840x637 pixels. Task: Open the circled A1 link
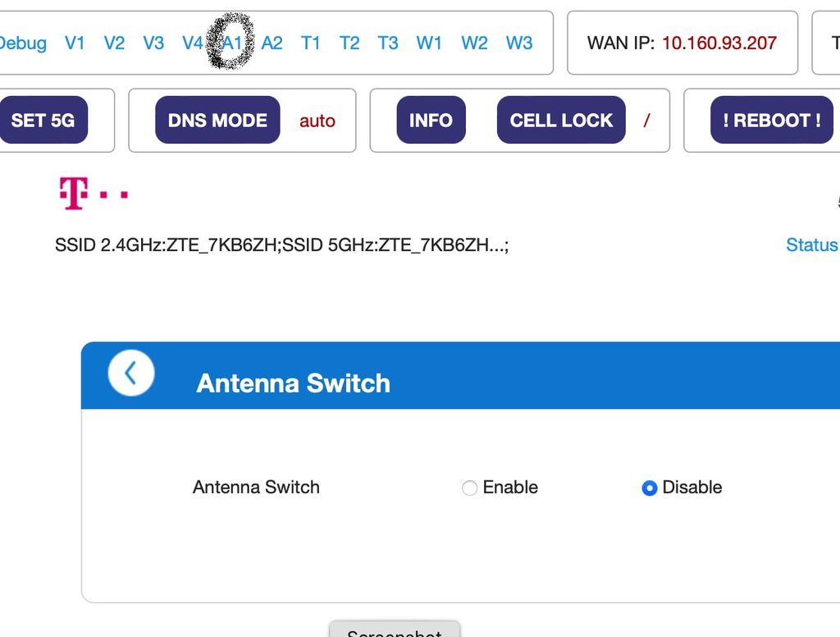[231, 43]
